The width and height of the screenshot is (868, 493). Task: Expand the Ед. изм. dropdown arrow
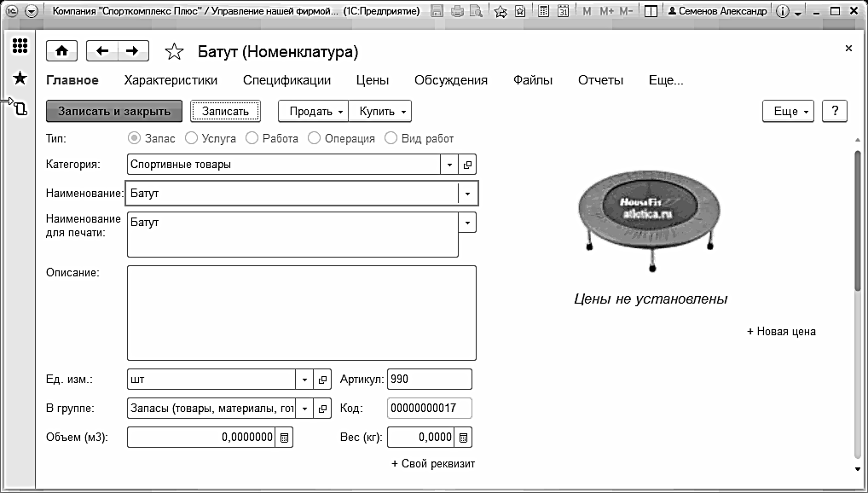click(304, 380)
